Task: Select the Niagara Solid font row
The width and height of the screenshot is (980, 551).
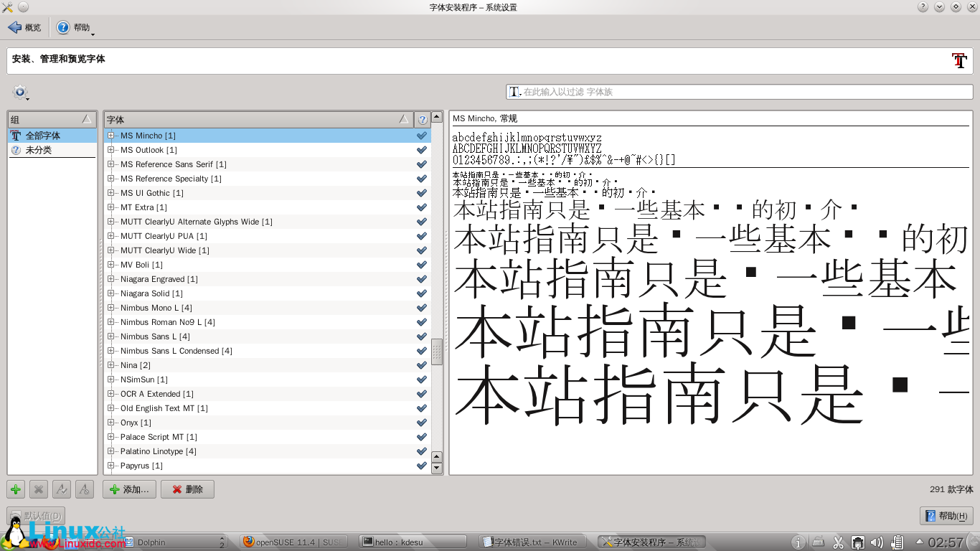Action: point(268,293)
